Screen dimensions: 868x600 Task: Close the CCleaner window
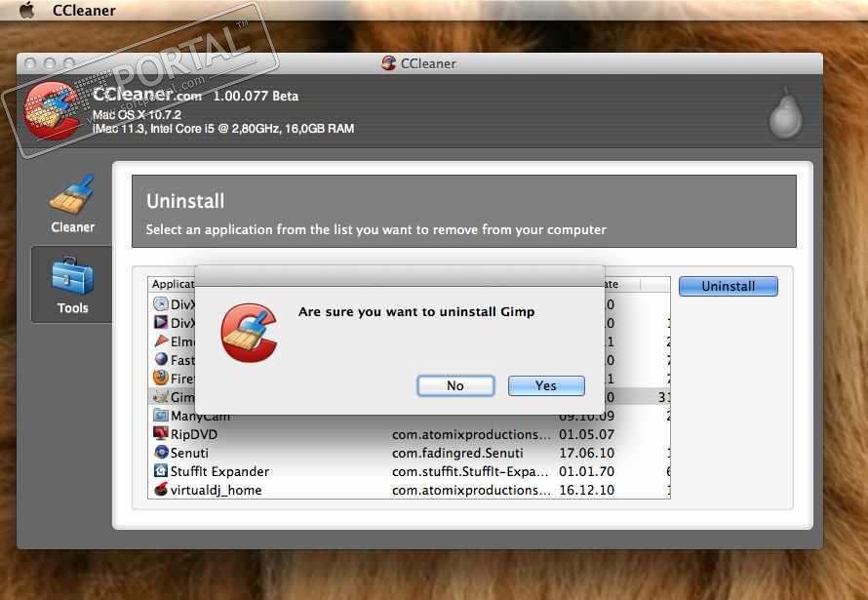coord(30,63)
